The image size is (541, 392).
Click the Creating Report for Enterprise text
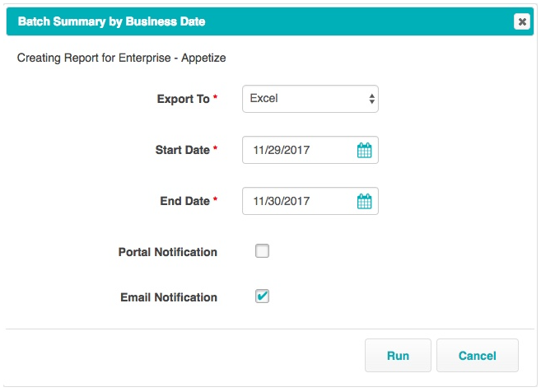click(x=121, y=58)
